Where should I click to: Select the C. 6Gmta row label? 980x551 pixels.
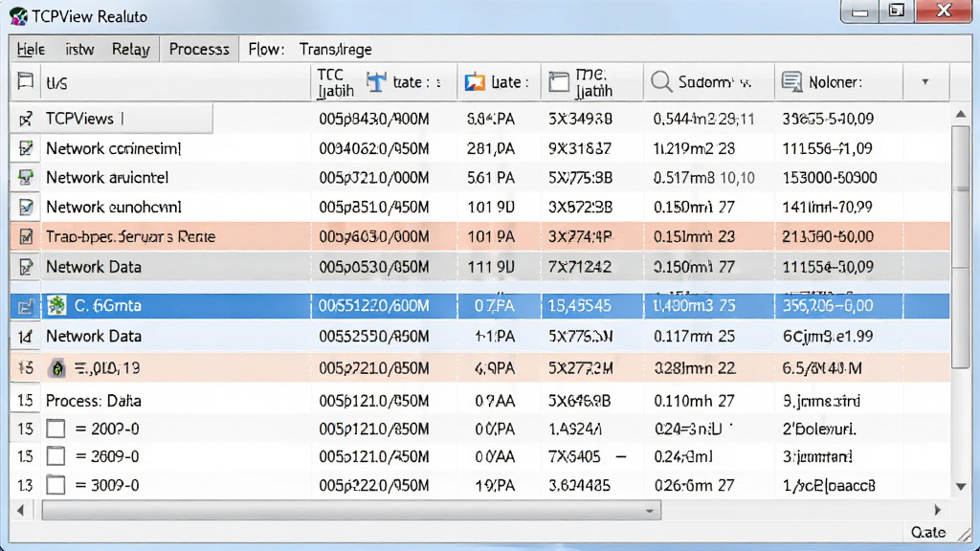[x=108, y=305]
